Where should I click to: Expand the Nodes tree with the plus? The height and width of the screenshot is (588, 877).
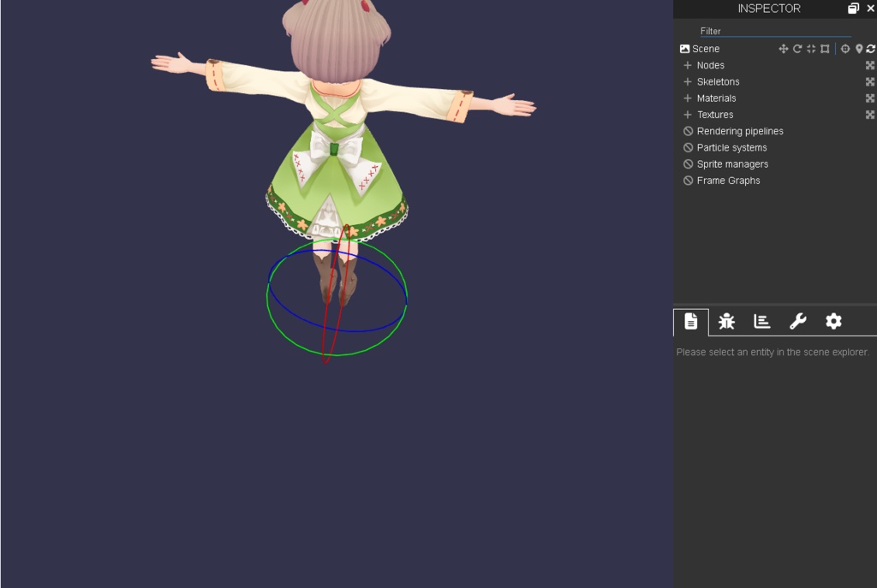coord(688,65)
